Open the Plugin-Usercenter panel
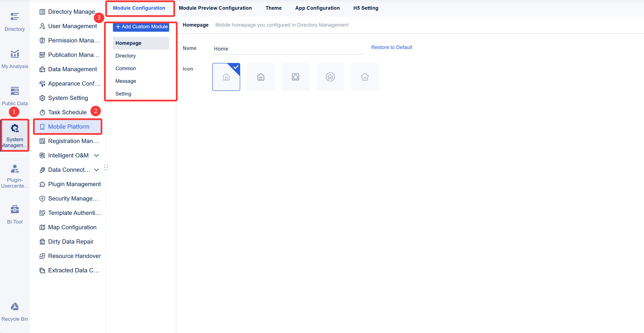This screenshot has height=333, width=644. click(15, 175)
